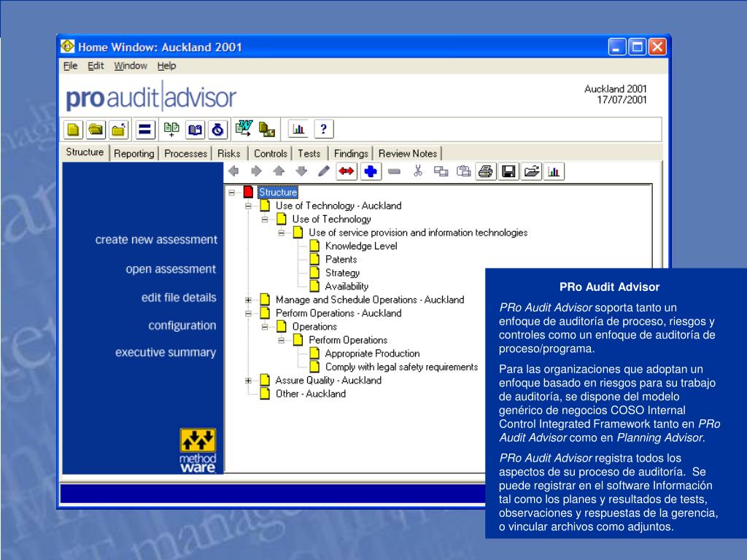The image size is (747, 560).
Task: Click executive summary link
Action: point(166,352)
